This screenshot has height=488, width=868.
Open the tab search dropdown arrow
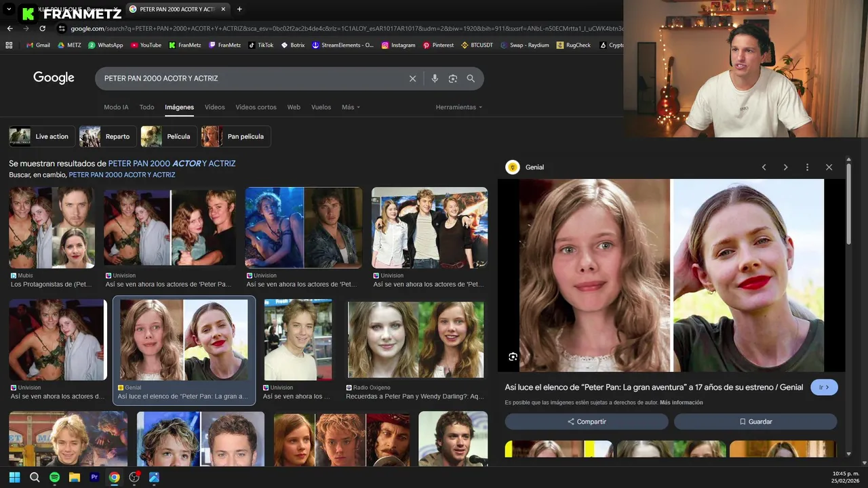click(9, 9)
